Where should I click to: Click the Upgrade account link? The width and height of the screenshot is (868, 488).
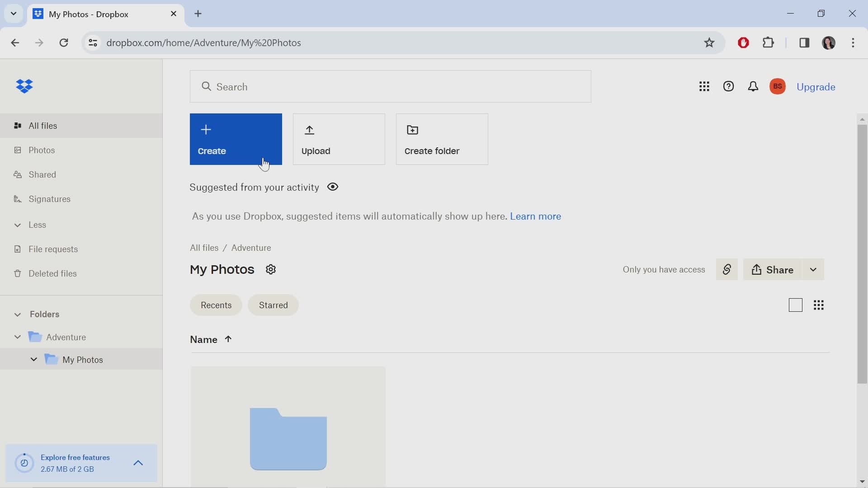816,86
